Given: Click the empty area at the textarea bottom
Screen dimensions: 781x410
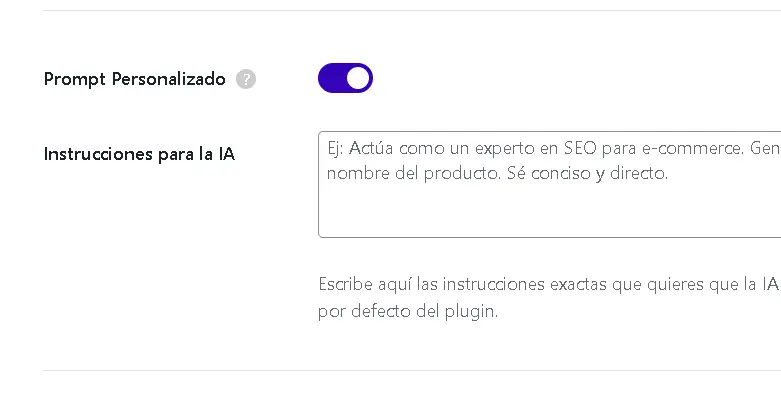Looking at the screenshot, I should pyautogui.click(x=548, y=218).
